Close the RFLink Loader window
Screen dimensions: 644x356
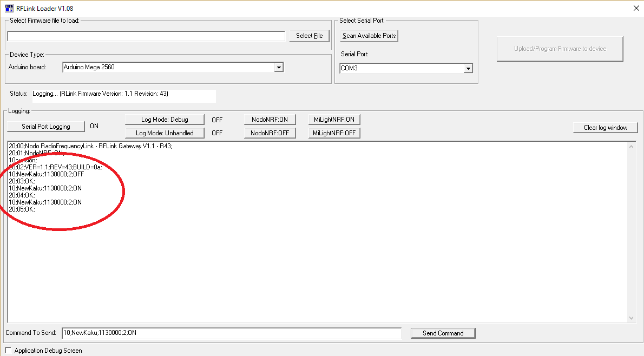pyautogui.click(x=636, y=8)
